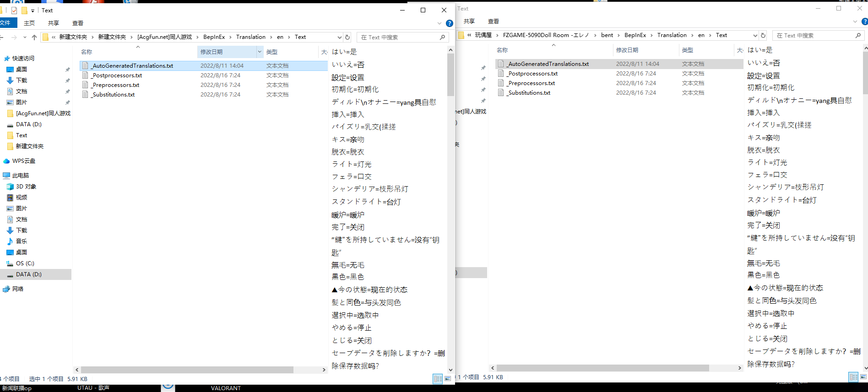Viewport: 868px width, 392px height.
Task: Open the 修改日期 column filter dropdown
Action: 260,52
